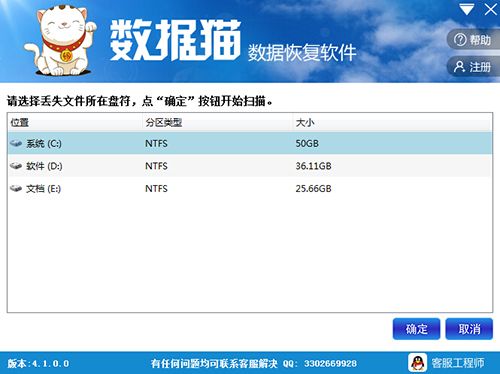Click the 取消 cancel button
500x374 pixels.
pyautogui.click(x=469, y=329)
